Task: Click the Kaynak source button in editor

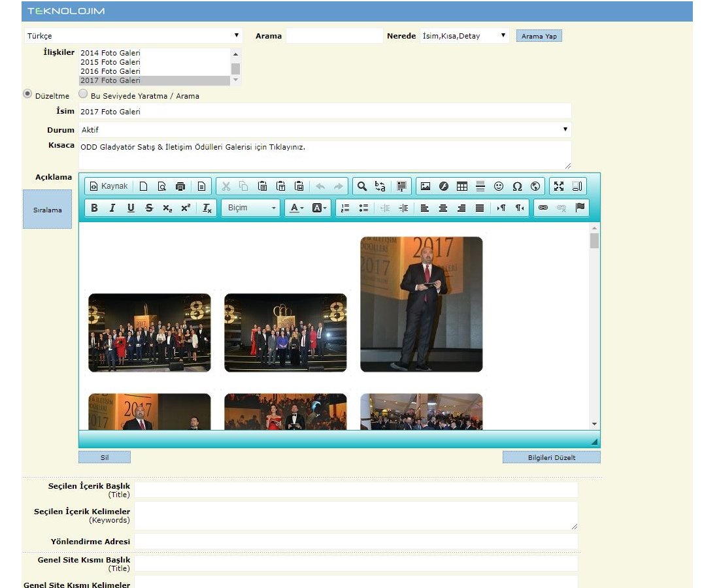Action: coord(109,186)
